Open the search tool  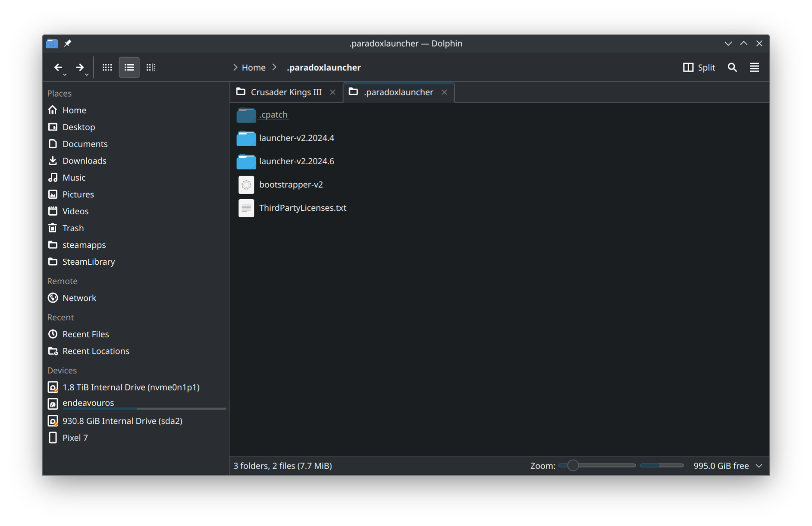[x=732, y=67]
